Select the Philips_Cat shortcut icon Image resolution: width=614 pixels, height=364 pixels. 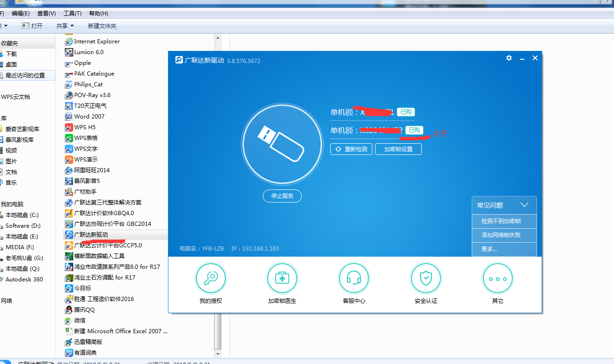(69, 84)
